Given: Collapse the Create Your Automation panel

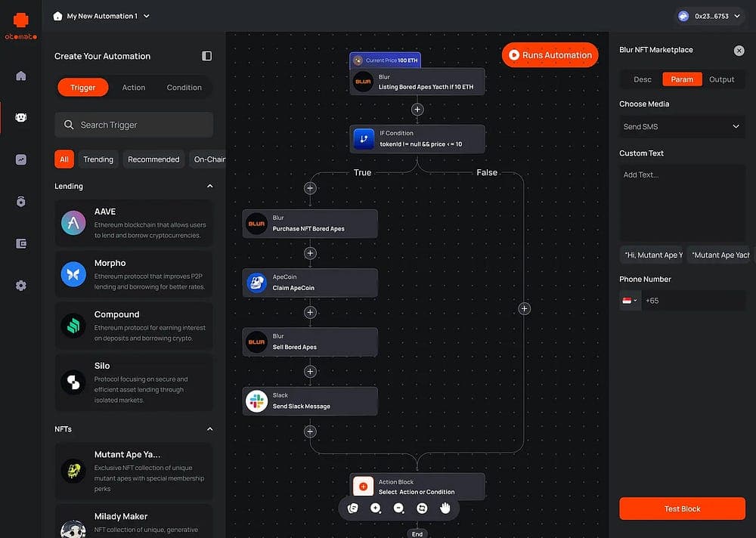Looking at the screenshot, I should coord(207,56).
